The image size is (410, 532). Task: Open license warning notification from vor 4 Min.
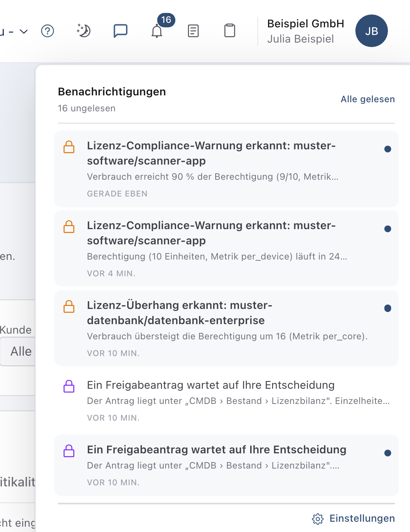tap(226, 248)
